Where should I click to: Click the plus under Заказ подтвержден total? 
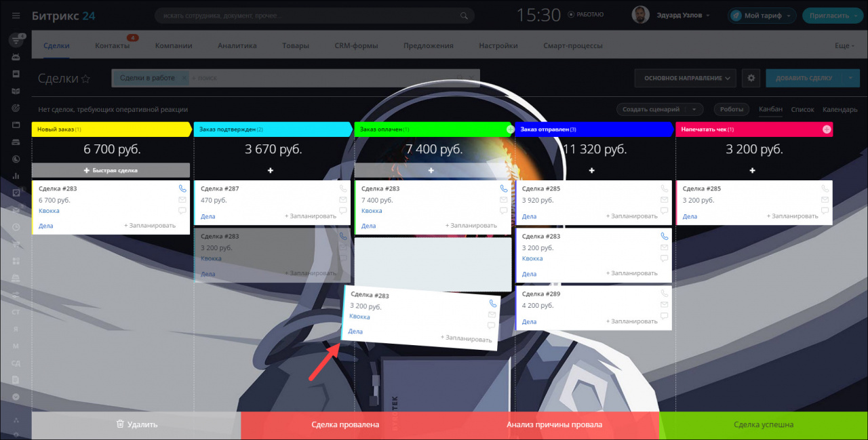[x=271, y=170]
